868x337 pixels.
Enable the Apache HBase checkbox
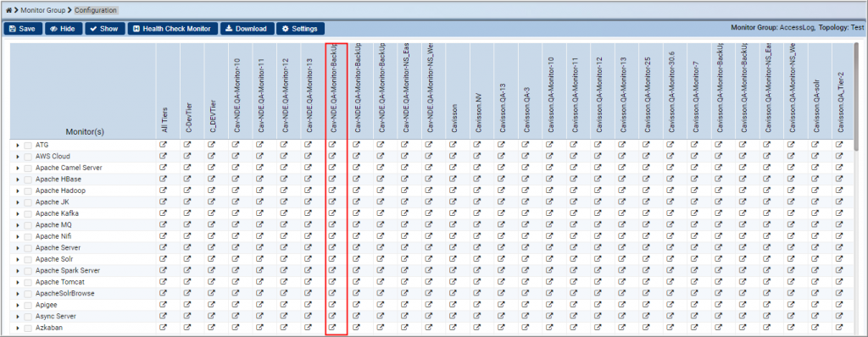click(28, 180)
